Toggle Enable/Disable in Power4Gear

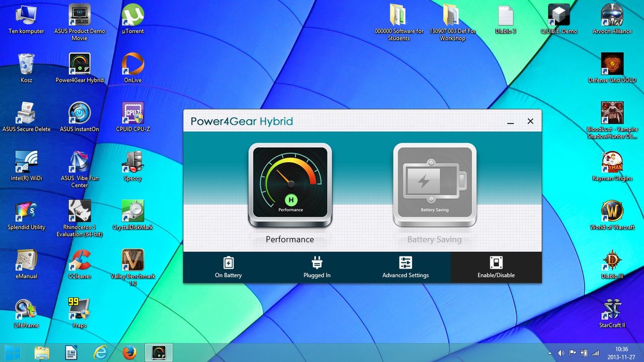point(496,267)
